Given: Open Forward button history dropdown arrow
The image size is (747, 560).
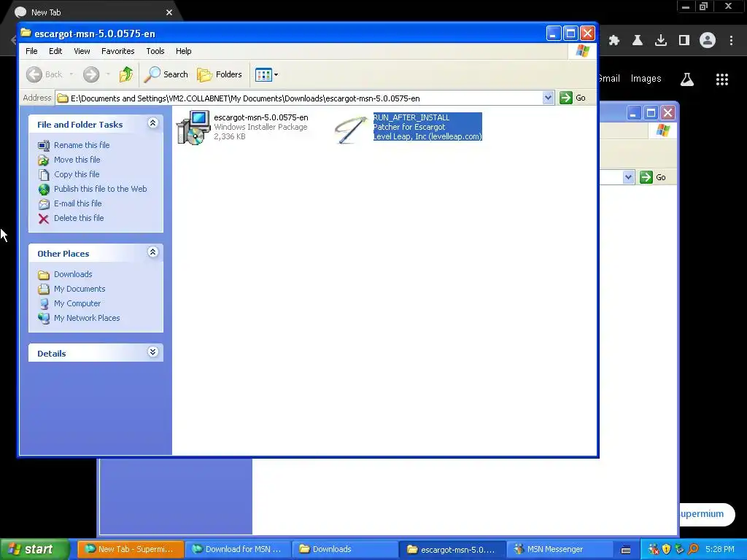Looking at the screenshot, I should (x=108, y=74).
